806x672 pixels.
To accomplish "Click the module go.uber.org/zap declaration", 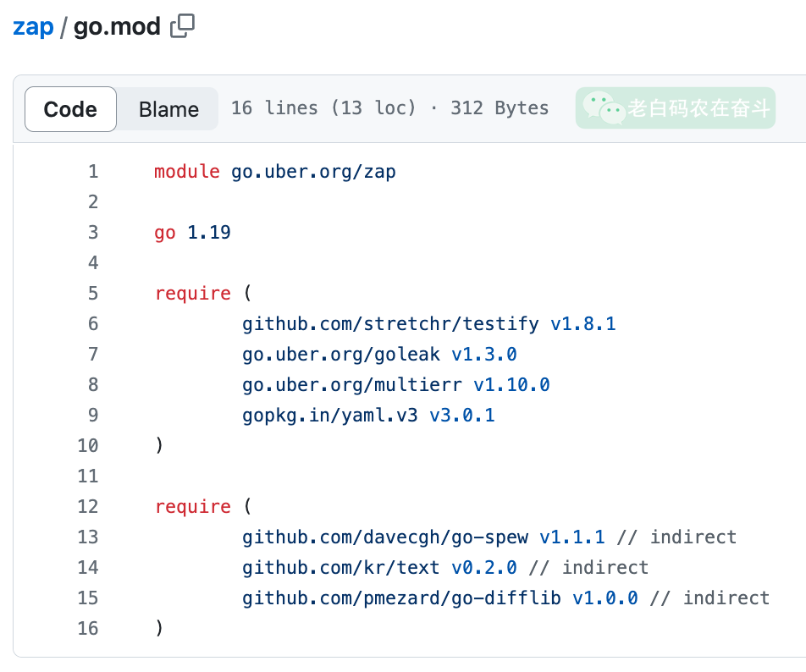I will click(274, 172).
